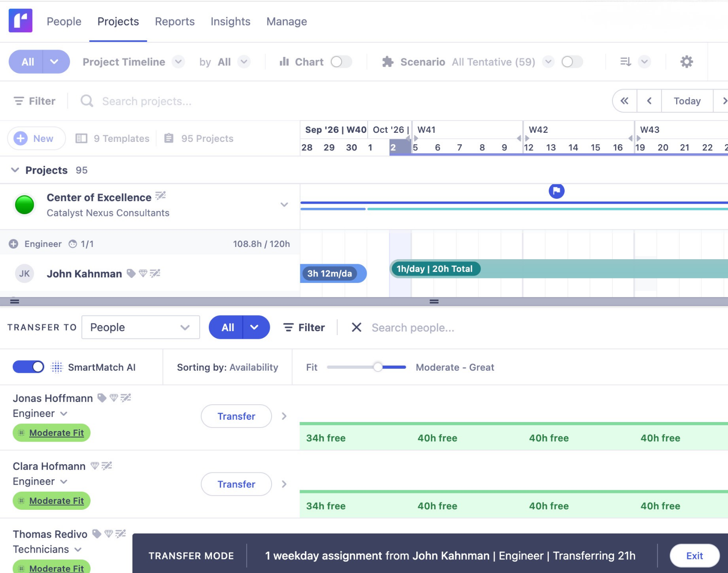Expand details arrow for Clara Hofmann
The image size is (728, 573).
tap(284, 484)
